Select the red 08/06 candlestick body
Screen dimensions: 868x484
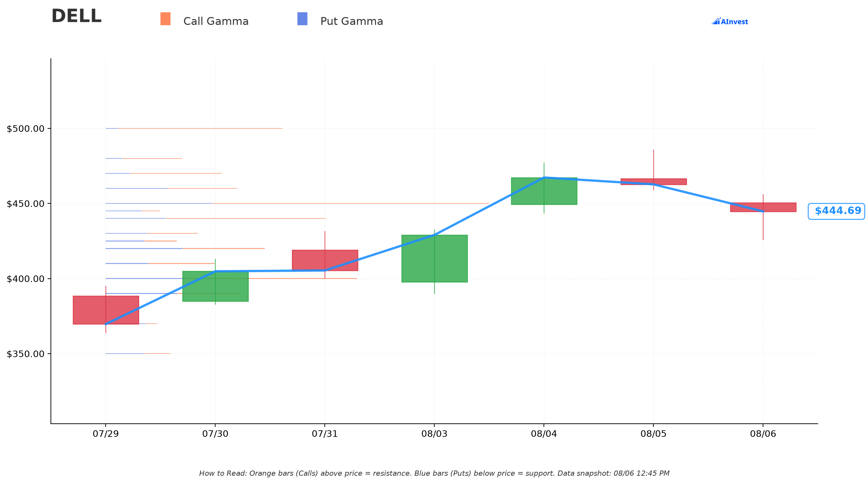click(763, 207)
